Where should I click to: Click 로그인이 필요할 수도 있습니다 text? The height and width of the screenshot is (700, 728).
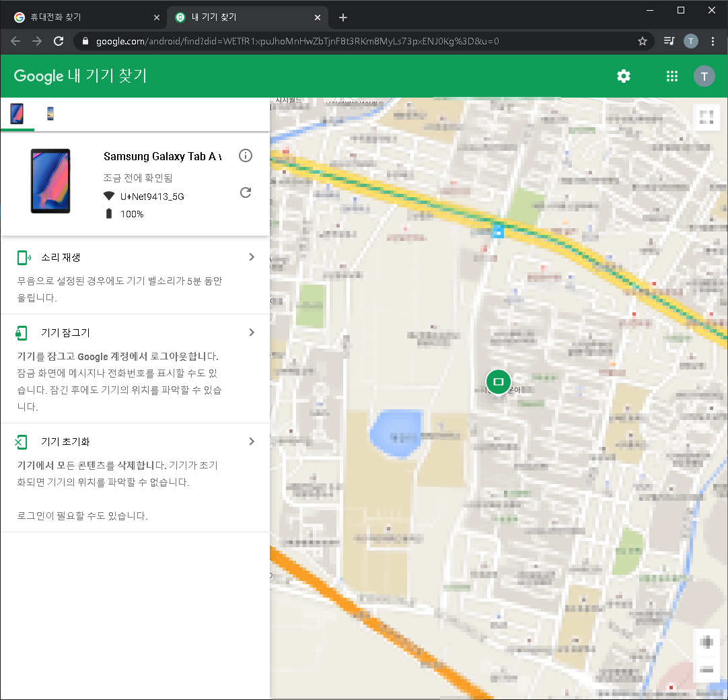tap(82, 516)
